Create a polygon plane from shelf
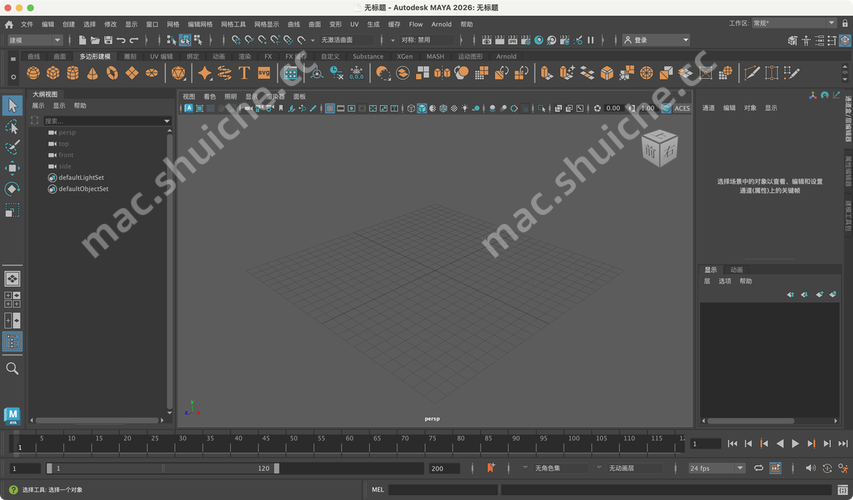Viewport: 853px width, 500px height. pyautogui.click(x=132, y=73)
